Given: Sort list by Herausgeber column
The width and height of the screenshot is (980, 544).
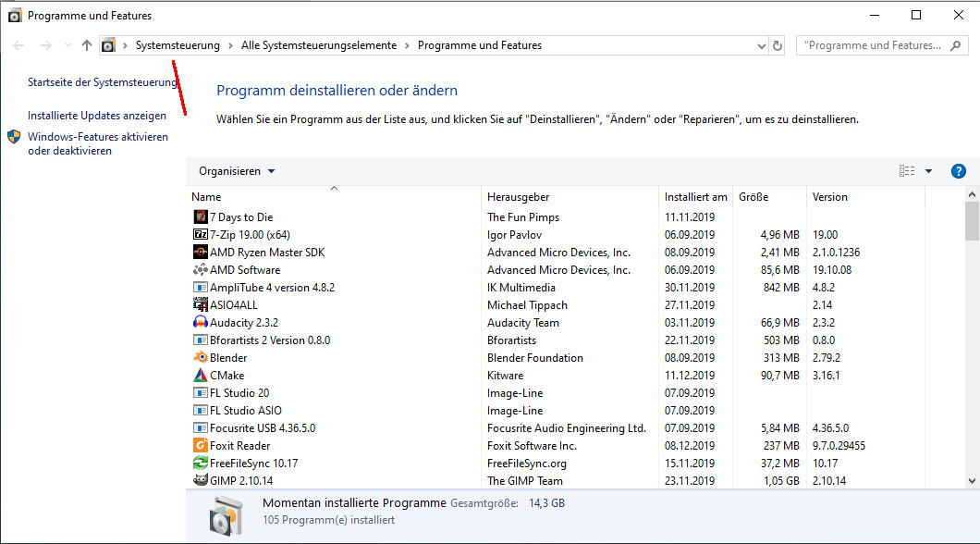Looking at the screenshot, I should (x=518, y=197).
